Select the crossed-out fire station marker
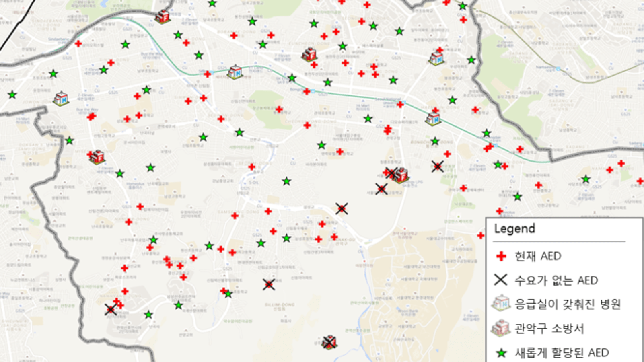 point(329,342)
